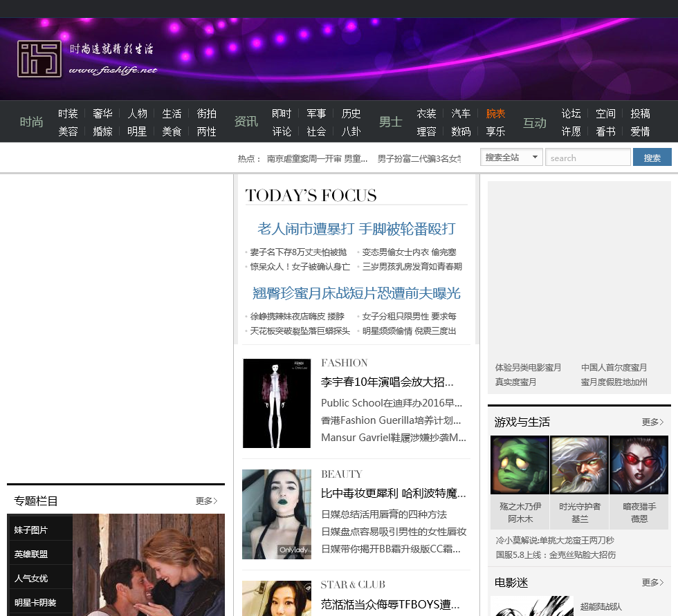The height and width of the screenshot is (616, 678).
Task: Click 更多 next to 游戏与生活
Action: coord(652,422)
